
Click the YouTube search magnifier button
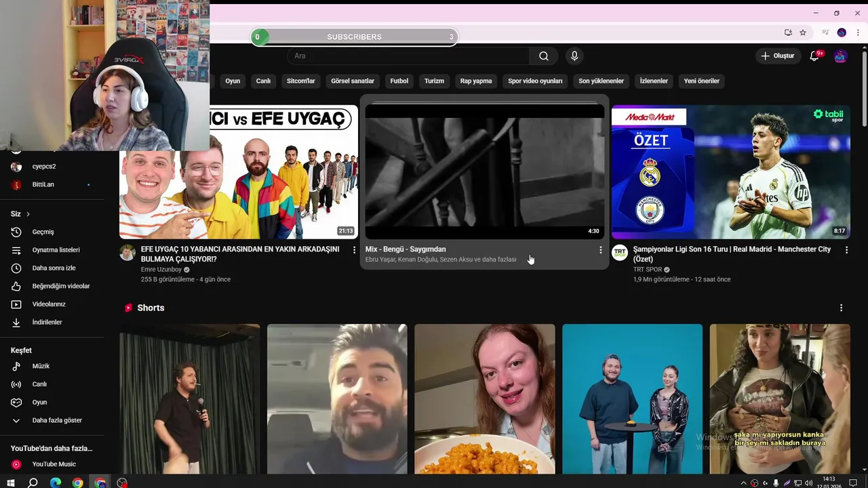tap(544, 56)
